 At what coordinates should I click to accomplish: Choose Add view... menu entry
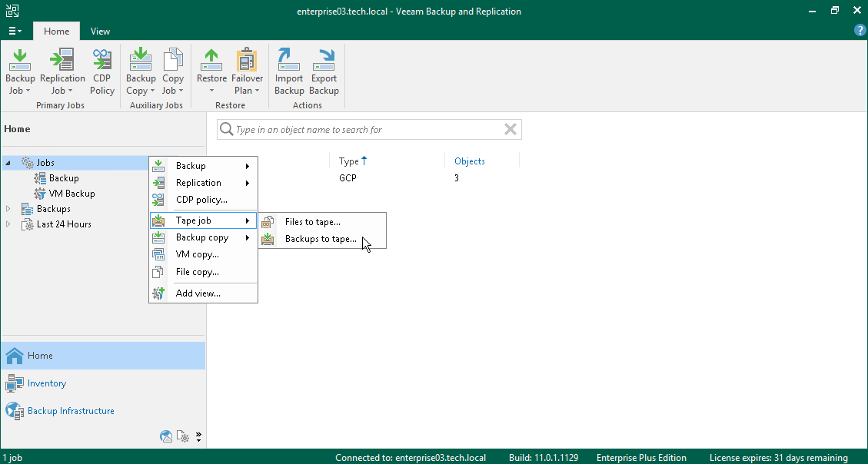(203, 293)
